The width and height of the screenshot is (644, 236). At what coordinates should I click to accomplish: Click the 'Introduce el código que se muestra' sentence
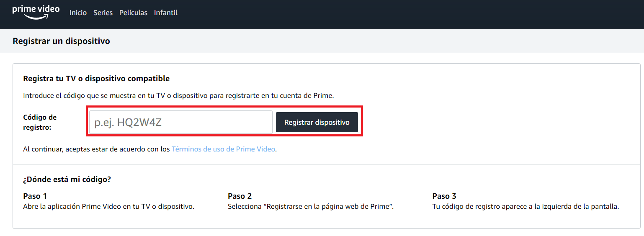178,95
